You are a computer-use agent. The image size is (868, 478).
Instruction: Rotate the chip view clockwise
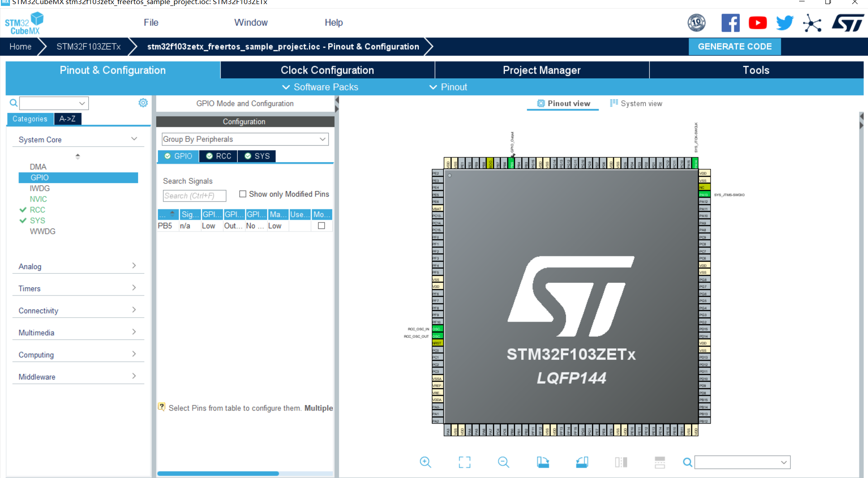click(x=542, y=462)
